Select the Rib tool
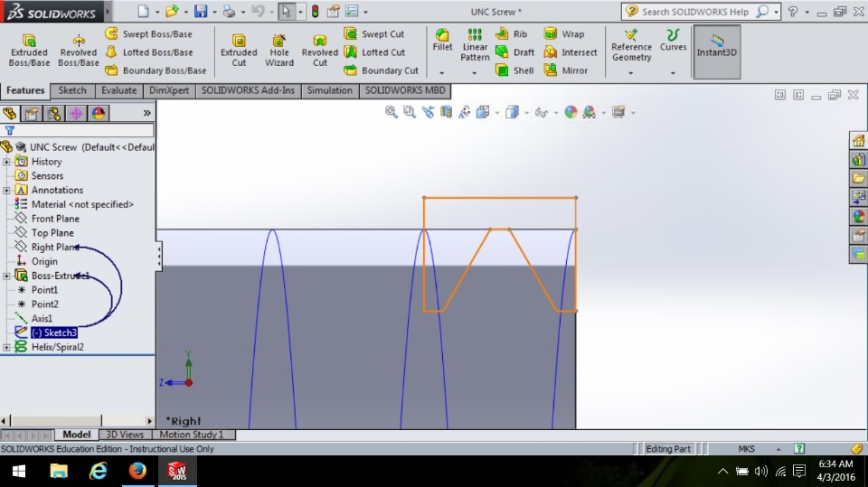 click(x=511, y=33)
